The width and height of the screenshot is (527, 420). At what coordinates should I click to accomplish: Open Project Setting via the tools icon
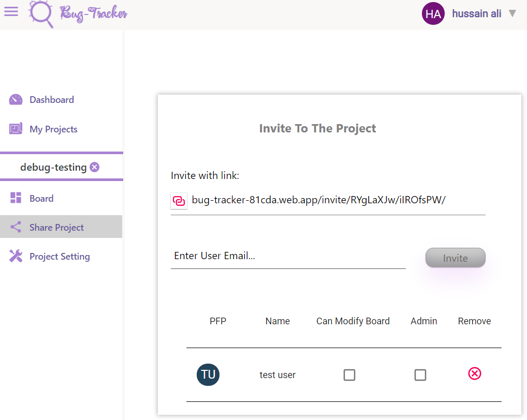point(15,256)
